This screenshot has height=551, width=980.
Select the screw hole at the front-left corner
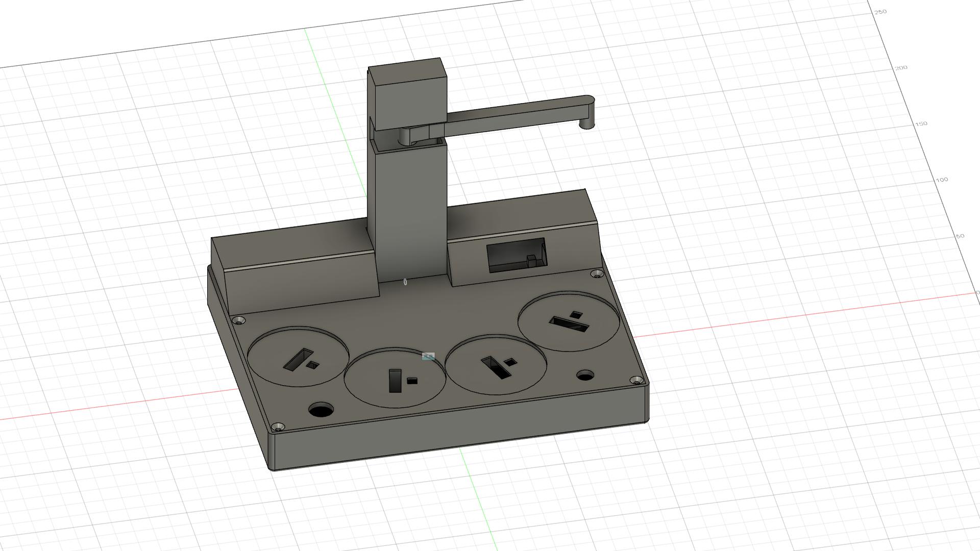[x=278, y=427]
